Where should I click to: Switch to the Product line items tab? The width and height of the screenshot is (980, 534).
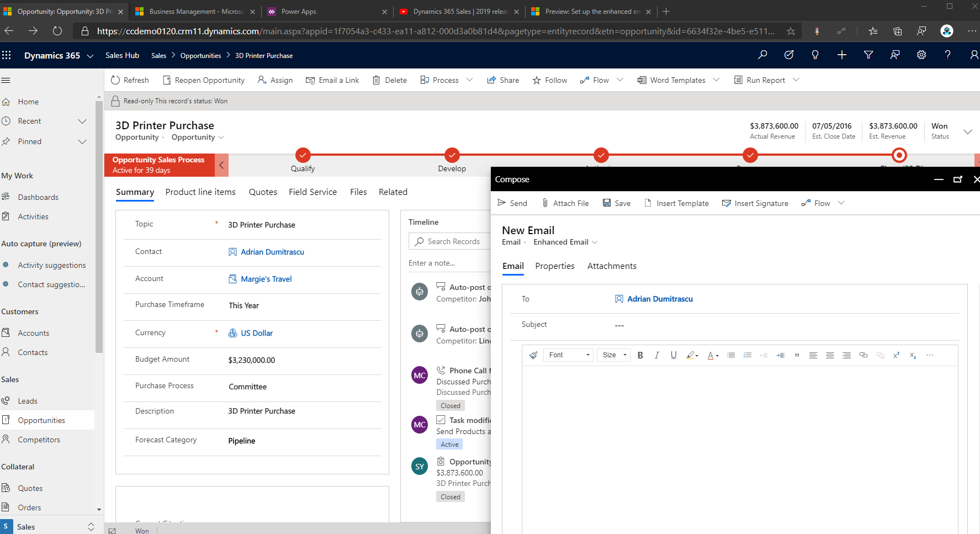click(x=200, y=192)
